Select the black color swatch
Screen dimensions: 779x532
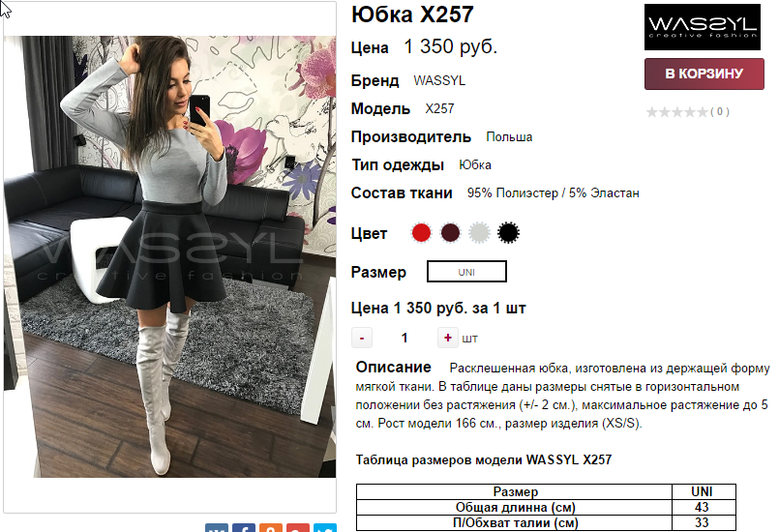click(x=508, y=232)
